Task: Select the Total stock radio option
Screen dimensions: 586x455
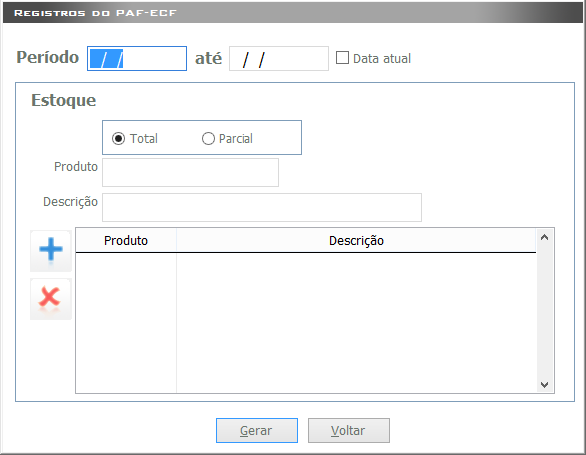Action: [118, 139]
